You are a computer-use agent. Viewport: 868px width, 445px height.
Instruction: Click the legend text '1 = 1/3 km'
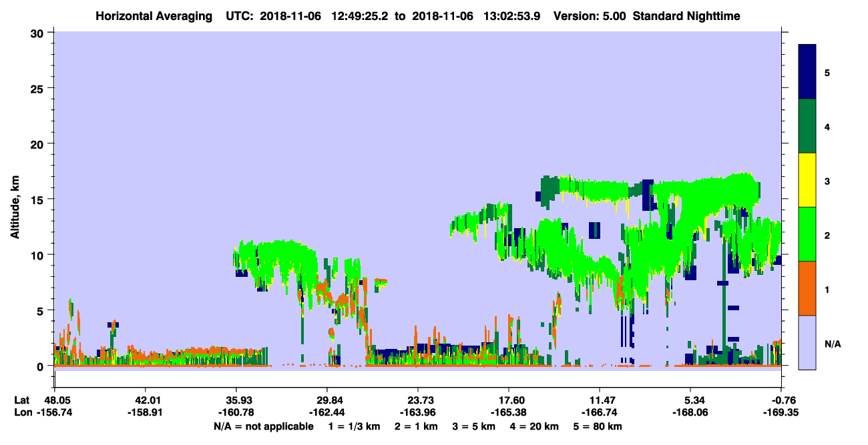(353, 426)
